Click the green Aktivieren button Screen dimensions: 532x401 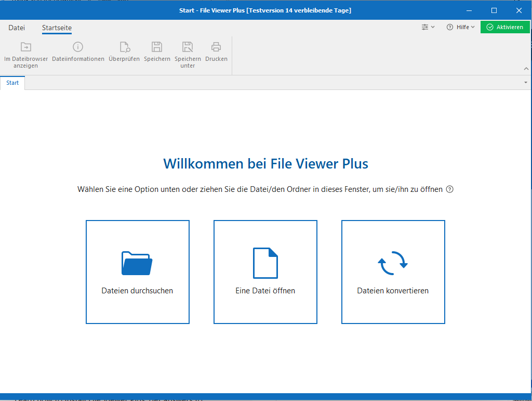point(505,27)
